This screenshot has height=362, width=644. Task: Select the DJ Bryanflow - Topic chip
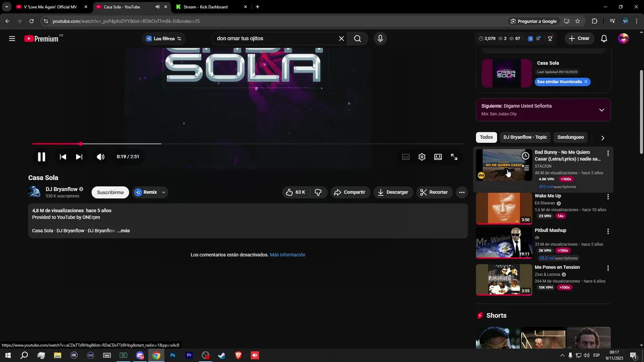pyautogui.click(x=525, y=137)
